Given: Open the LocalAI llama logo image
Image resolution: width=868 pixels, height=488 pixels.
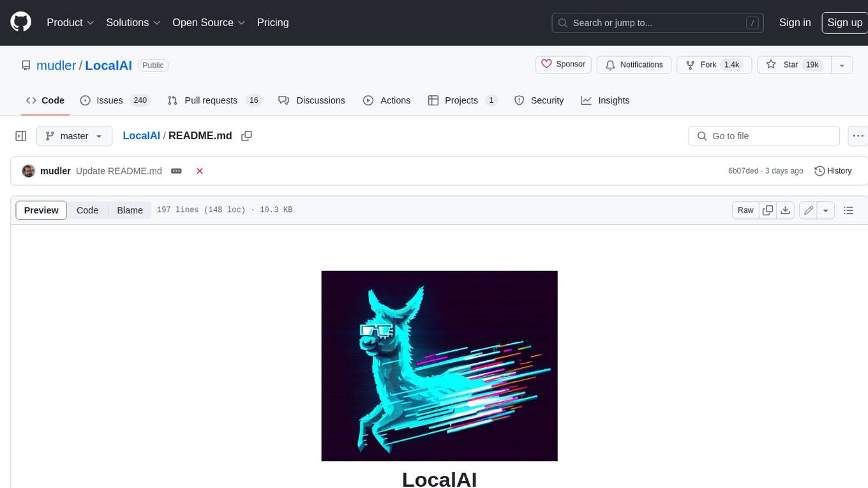Looking at the screenshot, I should (439, 366).
